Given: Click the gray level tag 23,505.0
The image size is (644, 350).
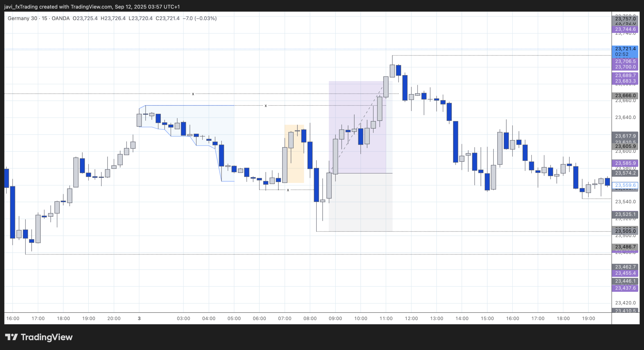Looking at the screenshot, I should (626, 231).
